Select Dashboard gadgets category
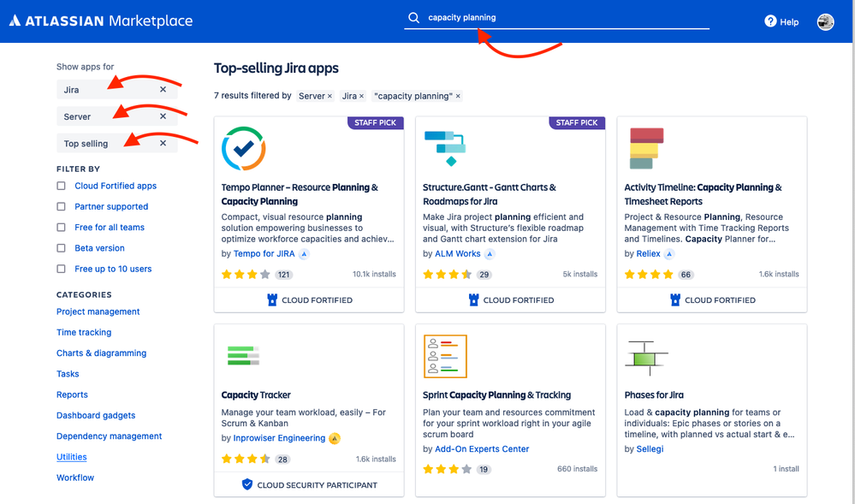855x504 pixels. [96, 415]
